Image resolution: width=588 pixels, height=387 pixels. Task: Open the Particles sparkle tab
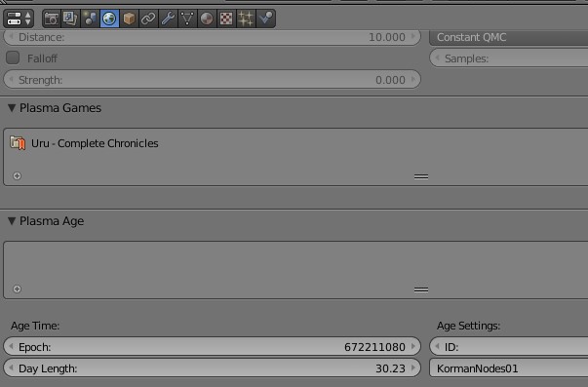tap(246, 19)
